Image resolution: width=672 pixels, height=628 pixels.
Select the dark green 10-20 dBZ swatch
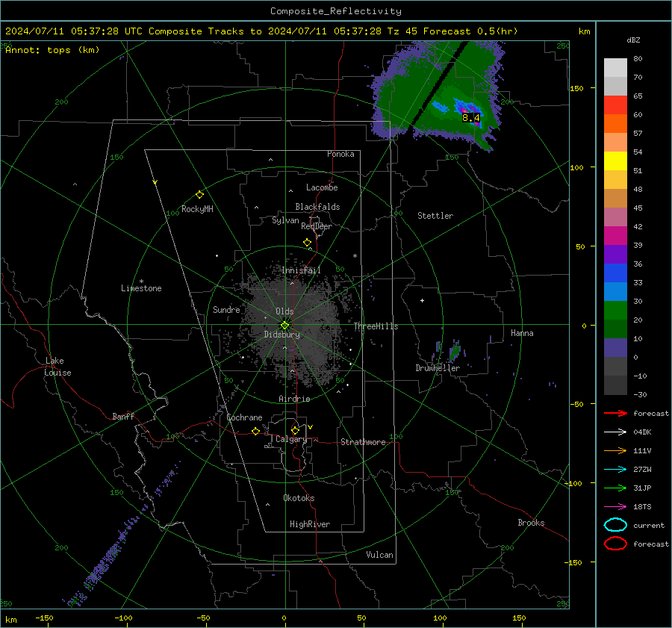pyautogui.click(x=615, y=329)
